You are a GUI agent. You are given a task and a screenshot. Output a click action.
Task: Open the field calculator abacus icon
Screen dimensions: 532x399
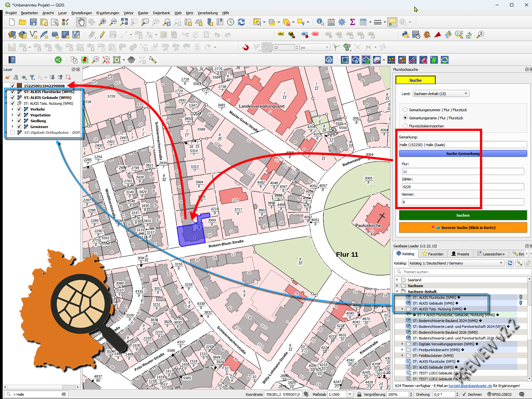331,22
